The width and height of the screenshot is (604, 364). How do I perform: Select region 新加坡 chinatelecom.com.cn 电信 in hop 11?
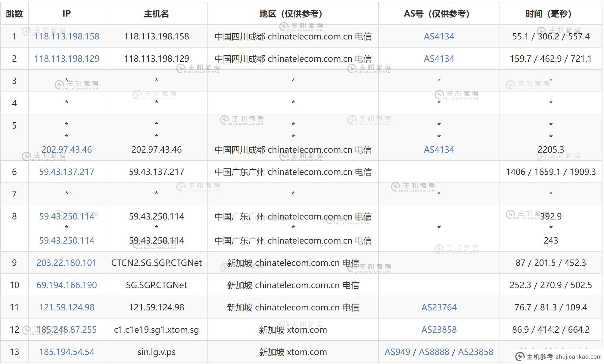[293, 307]
